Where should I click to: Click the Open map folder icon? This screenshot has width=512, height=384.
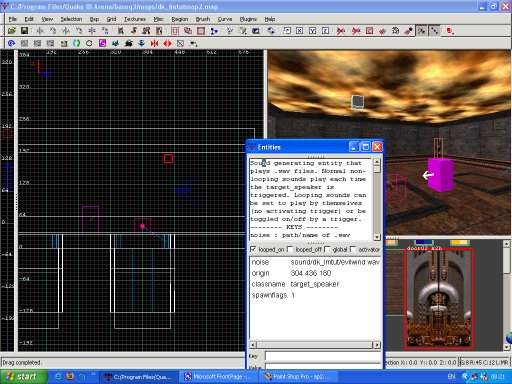coord(12,31)
